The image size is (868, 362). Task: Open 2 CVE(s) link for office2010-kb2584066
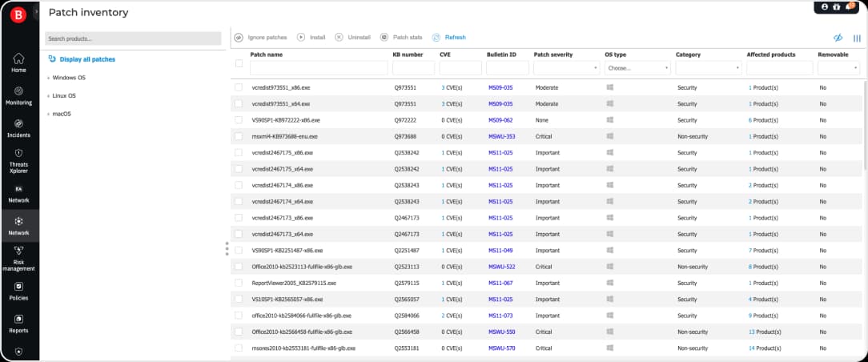tap(451, 316)
